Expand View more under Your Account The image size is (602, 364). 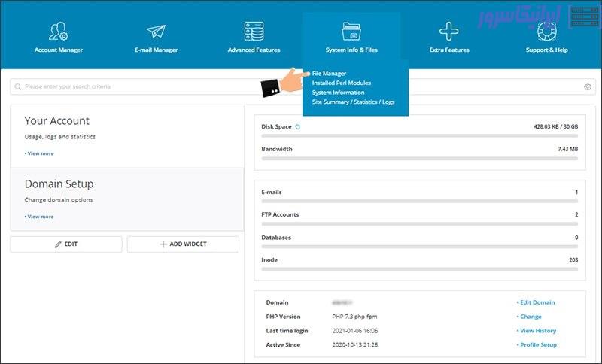click(x=39, y=153)
